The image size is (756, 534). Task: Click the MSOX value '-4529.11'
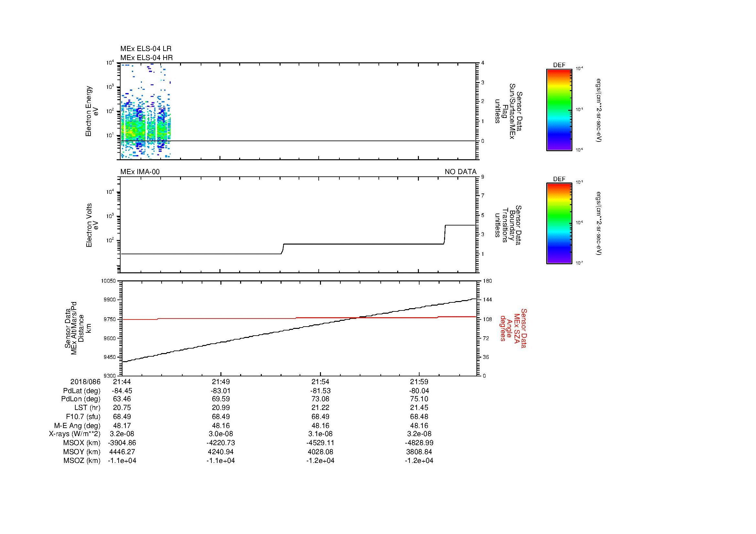(x=320, y=443)
